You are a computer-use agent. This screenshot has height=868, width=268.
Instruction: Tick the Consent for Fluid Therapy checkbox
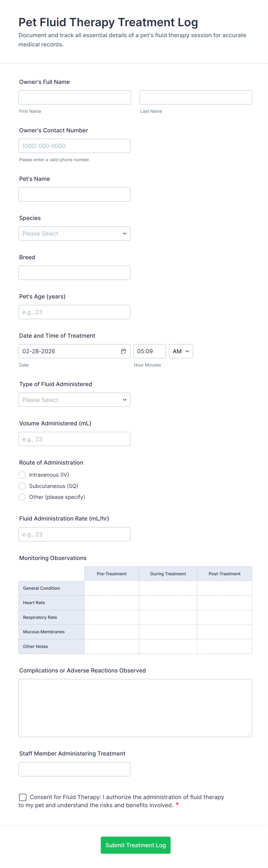coord(23,797)
